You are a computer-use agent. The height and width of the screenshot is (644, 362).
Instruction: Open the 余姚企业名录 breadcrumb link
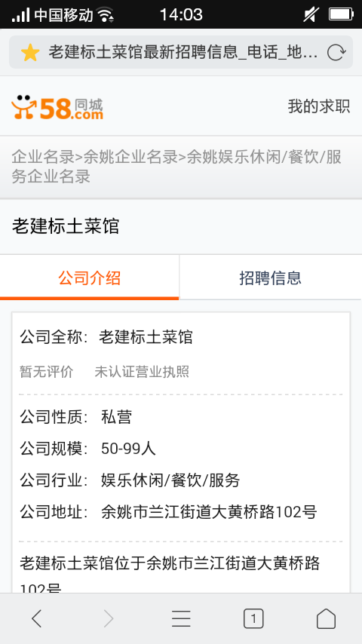coord(130,158)
